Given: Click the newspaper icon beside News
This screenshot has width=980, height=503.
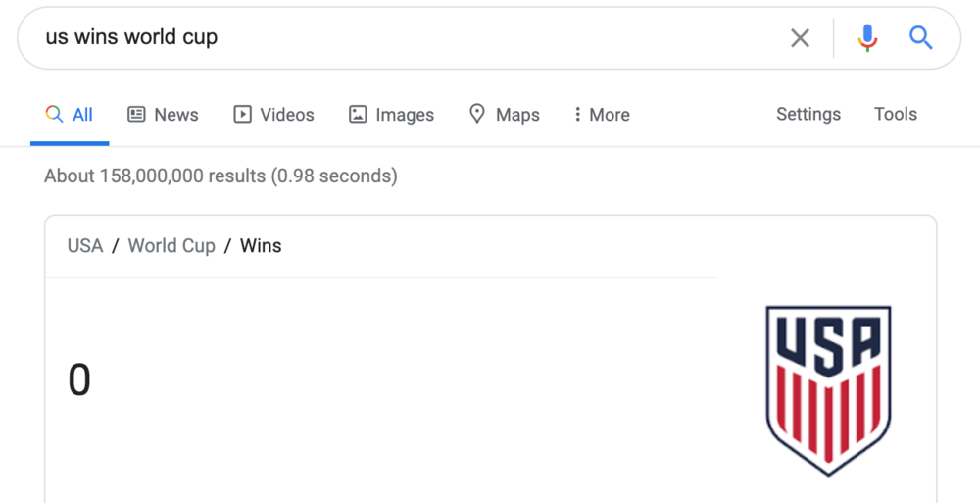Looking at the screenshot, I should (137, 115).
